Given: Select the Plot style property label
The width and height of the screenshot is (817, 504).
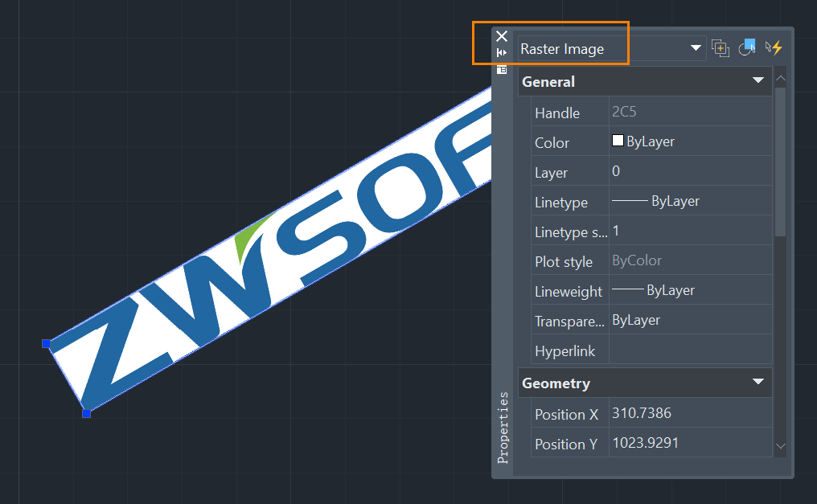Looking at the screenshot, I should [x=564, y=262].
